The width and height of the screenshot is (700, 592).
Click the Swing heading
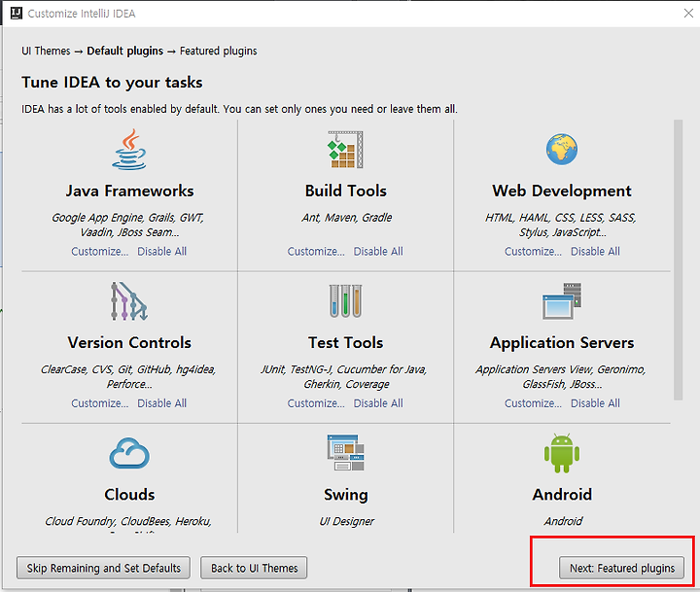345,495
